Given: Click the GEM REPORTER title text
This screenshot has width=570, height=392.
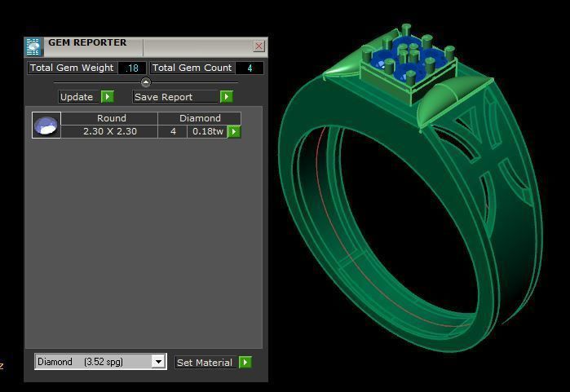Looking at the screenshot, I should 87,42.
